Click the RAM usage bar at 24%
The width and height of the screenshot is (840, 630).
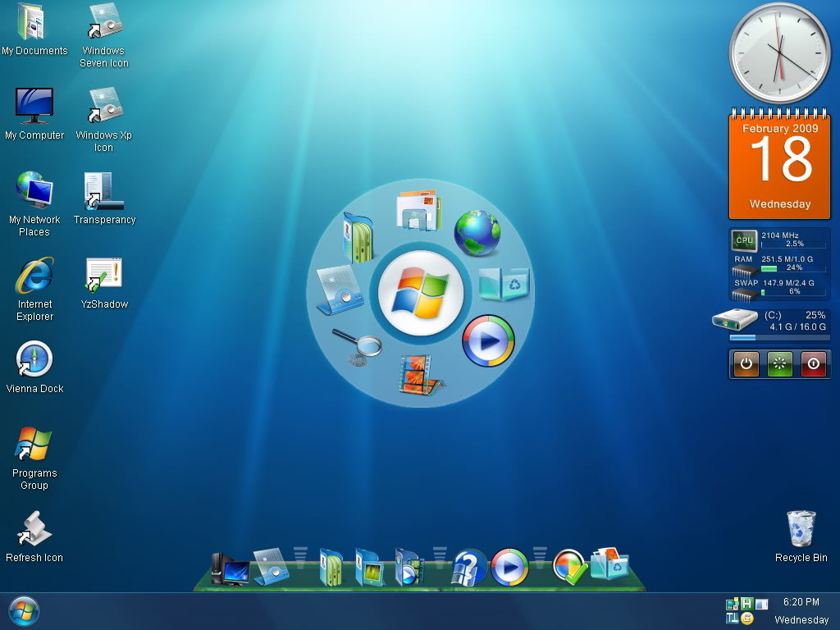point(793,268)
